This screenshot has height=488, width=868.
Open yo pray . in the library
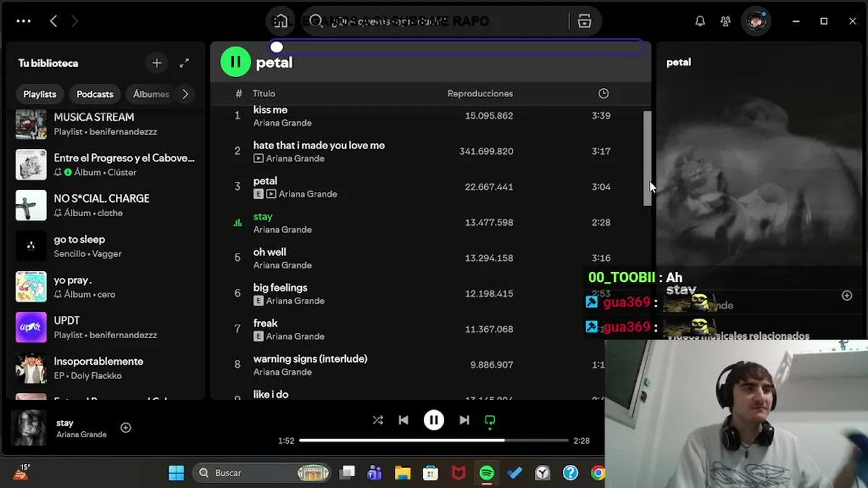pyautogui.click(x=105, y=287)
